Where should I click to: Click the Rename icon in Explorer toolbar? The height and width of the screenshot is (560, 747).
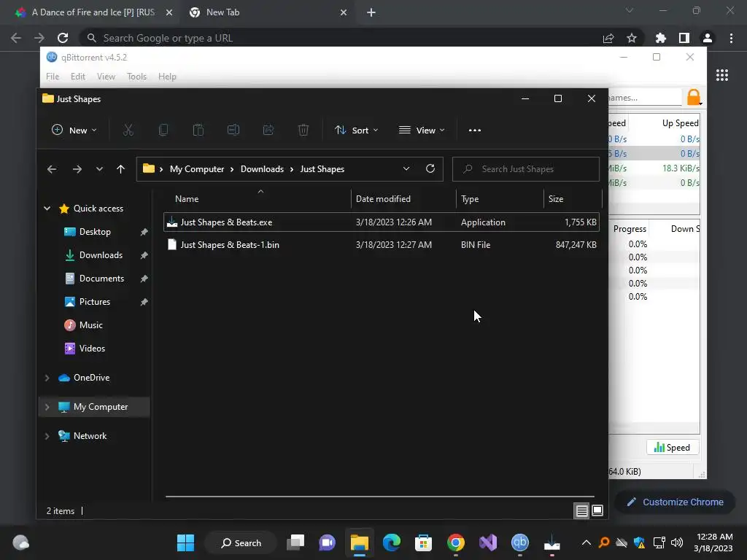coord(233,130)
